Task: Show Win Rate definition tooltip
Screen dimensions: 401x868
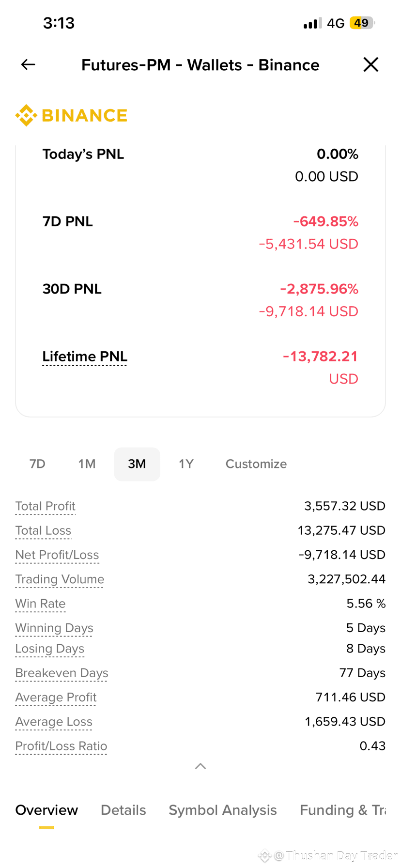Action: tap(40, 604)
